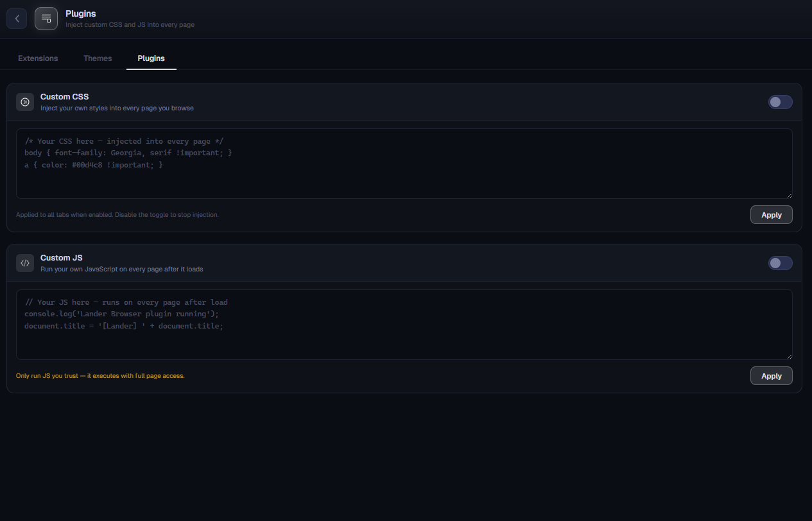Turn on the Custom JS toggle
Screen dimensions: 812x521
click(780, 263)
